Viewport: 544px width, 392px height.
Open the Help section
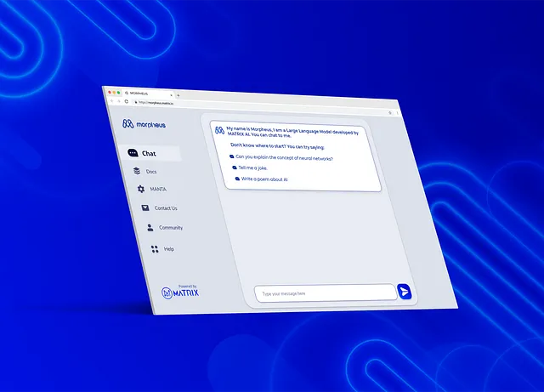click(x=162, y=249)
